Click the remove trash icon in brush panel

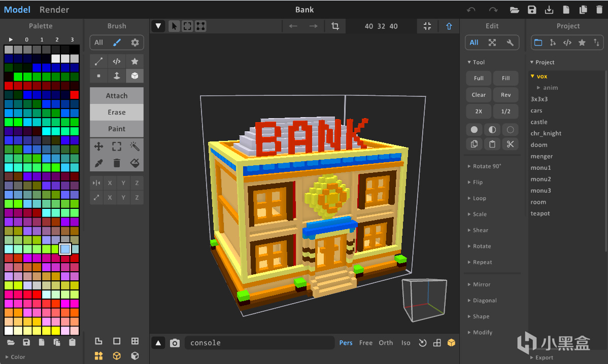[116, 163]
